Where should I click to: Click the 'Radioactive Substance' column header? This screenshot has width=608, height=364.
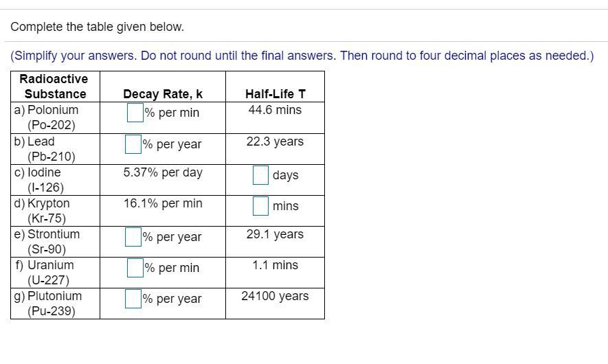tap(54, 87)
